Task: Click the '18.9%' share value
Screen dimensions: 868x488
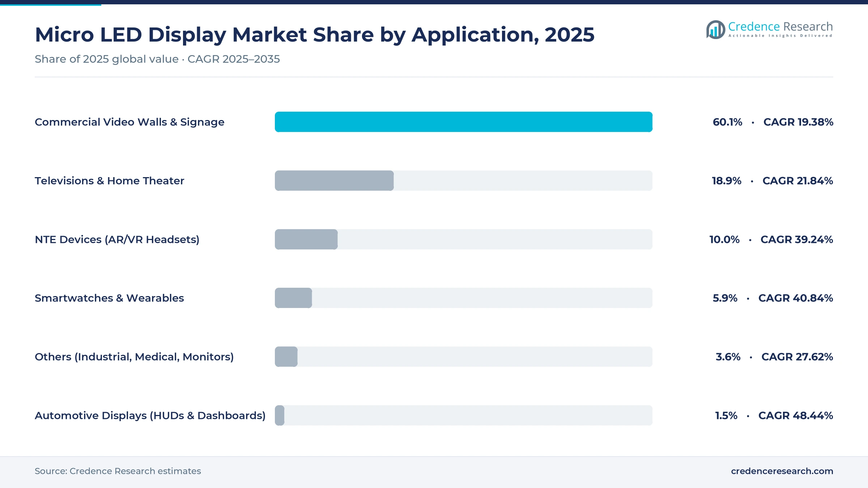Action: (x=727, y=181)
